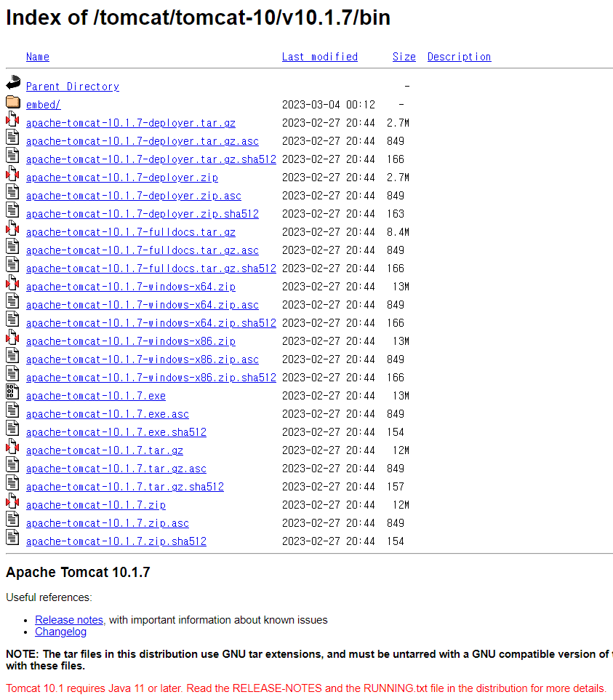Click the file icon beside apache-tomcat-10.1.7.exe.sha512
The image size is (613, 700).
tap(12, 428)
